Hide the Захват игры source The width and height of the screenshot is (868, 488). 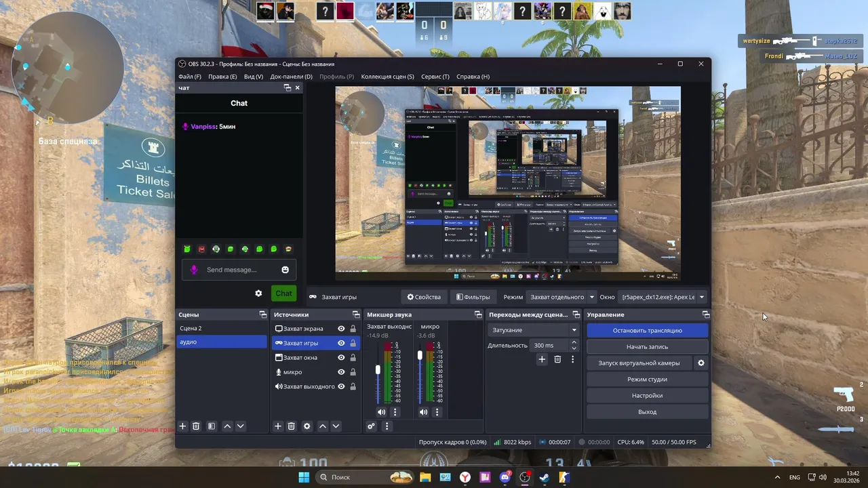click(341, 343)
